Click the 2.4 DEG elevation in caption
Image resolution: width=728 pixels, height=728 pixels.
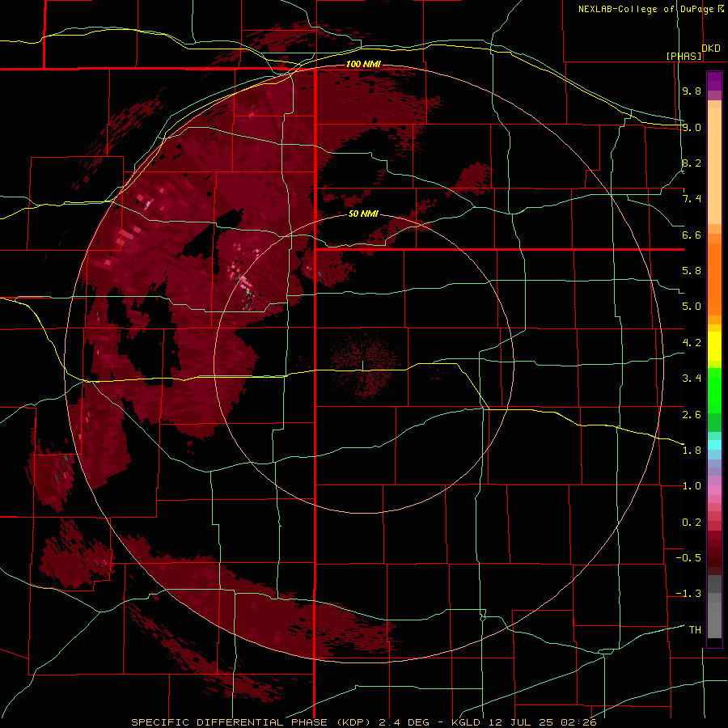coord(404,722)
